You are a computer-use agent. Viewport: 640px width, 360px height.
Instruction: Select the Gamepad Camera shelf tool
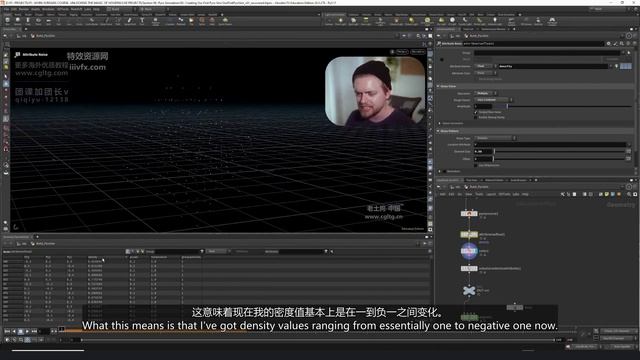click(x=552, y=21)
